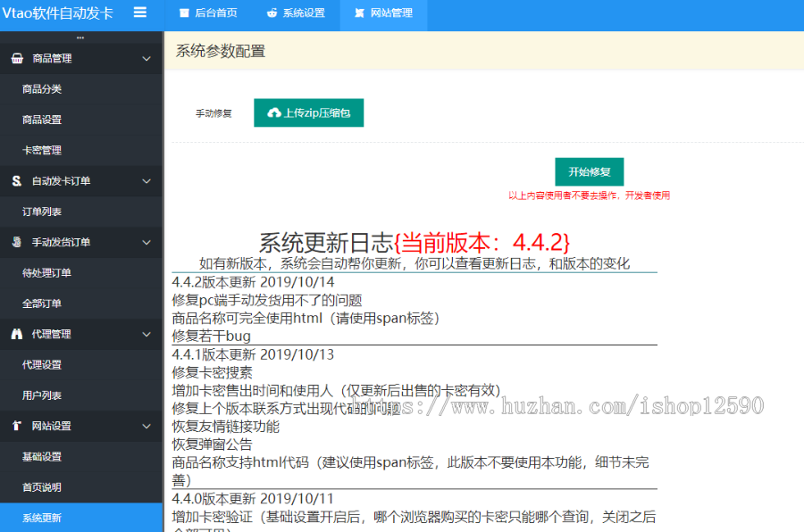Click the 手动修复 label
The width and height of the screenshot is (804, 532).
click(214, 113)
